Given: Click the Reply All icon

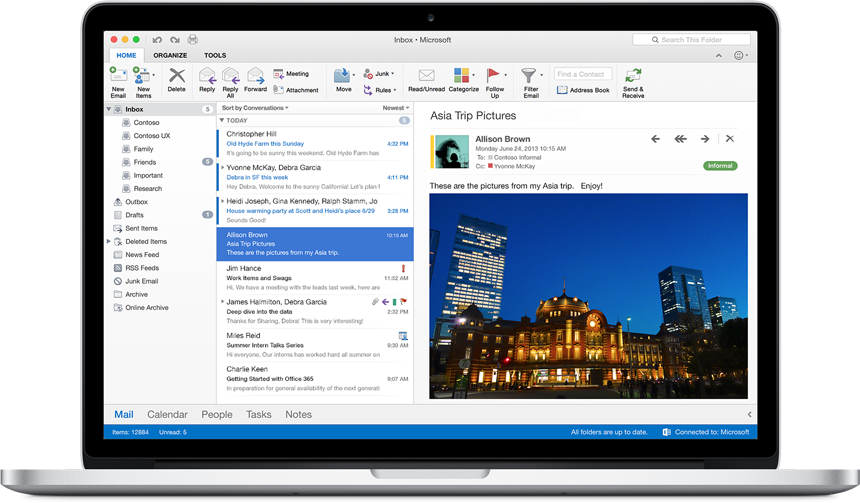Looking at the screenshot, I should tap(231, 76).
